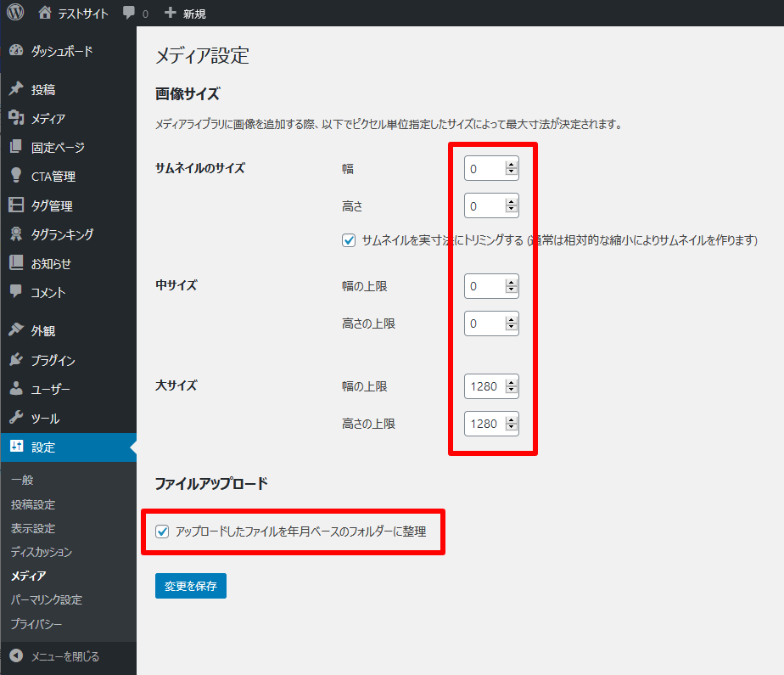Screen dimensions: 784x675
Task: Click the home icon beside テストサイト
Action: (x=45, y=13)
